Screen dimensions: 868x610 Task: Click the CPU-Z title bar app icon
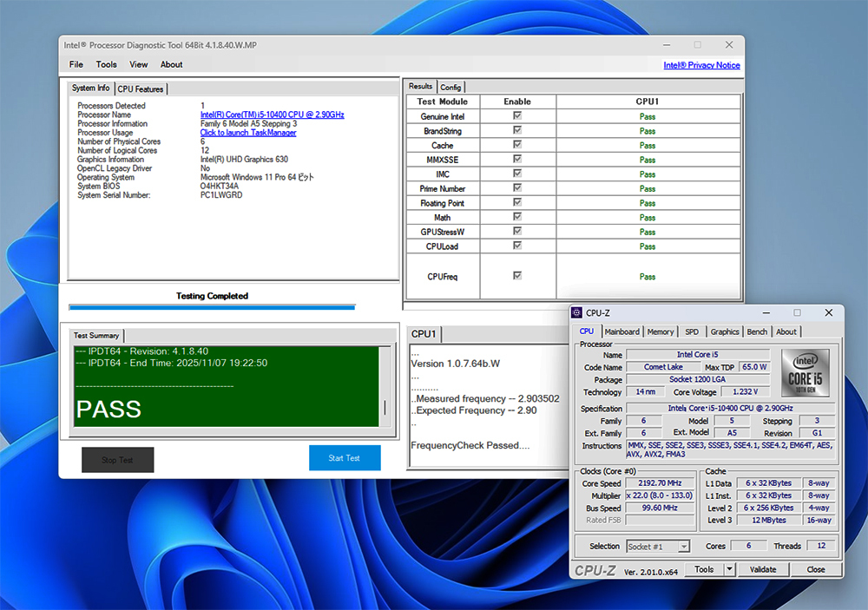point(578,313)
